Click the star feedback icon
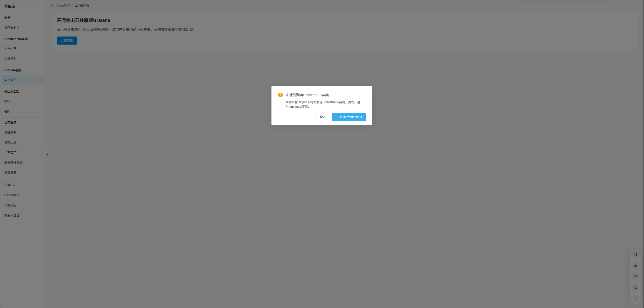 pos(635,265)
